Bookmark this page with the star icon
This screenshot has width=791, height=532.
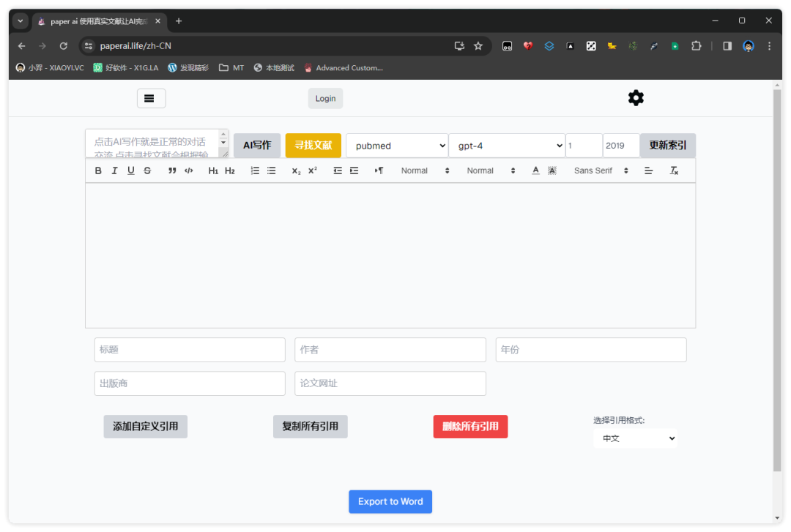[x=478, y=46]
